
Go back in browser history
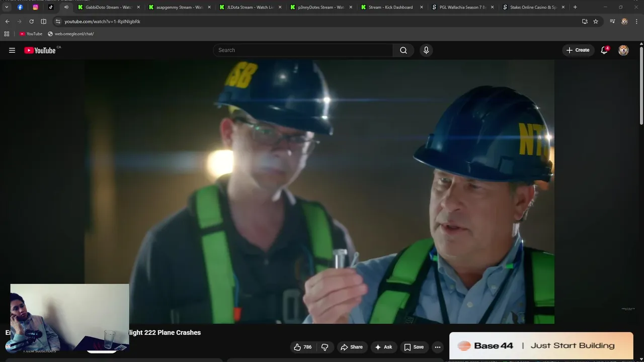point(7,22)
